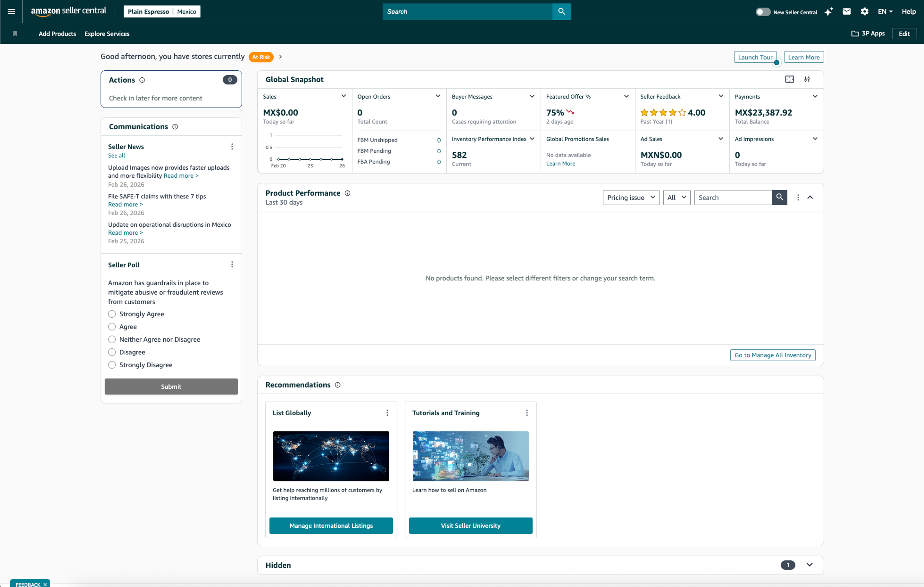This screenshot has height=587, width=924.
Task: Open the Add Products menu item
Action: (x=57, y=34)
